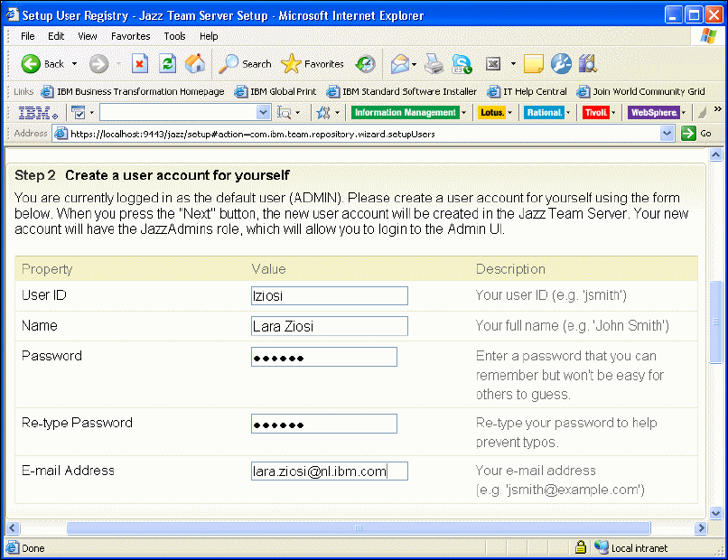Click the horizontal scrollbar thumb
728x560 pixels.
point(359,528)
